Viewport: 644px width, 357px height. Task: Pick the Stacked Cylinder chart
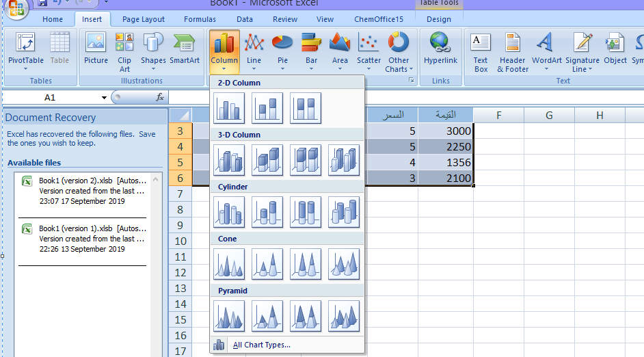[x=267, y=212]
